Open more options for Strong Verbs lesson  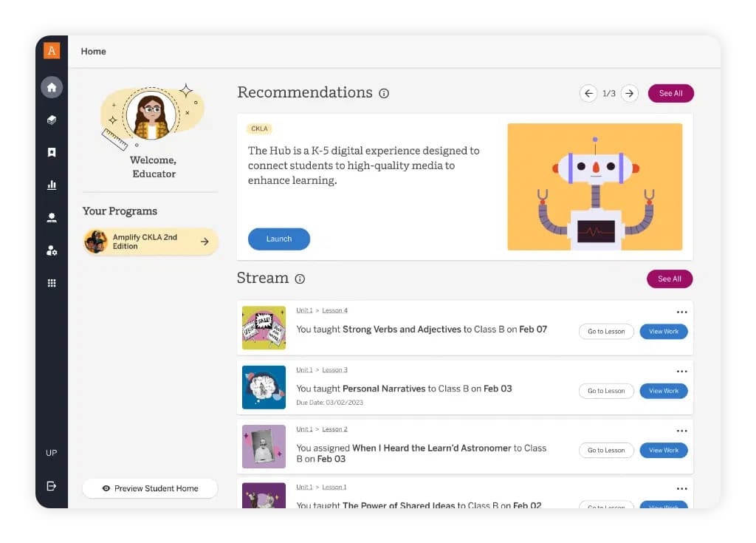pyautogui.click(x=681, y=313)
